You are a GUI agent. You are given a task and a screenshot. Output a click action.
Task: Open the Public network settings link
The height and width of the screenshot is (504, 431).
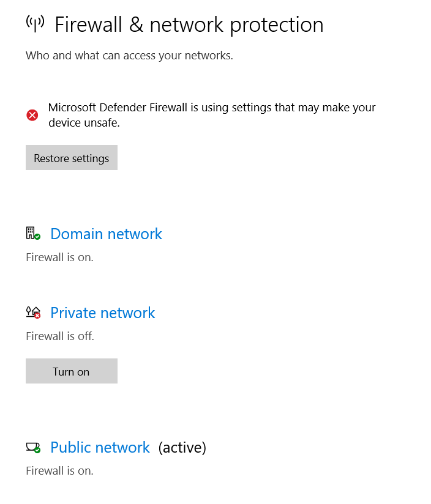click(x=100, y=447)
